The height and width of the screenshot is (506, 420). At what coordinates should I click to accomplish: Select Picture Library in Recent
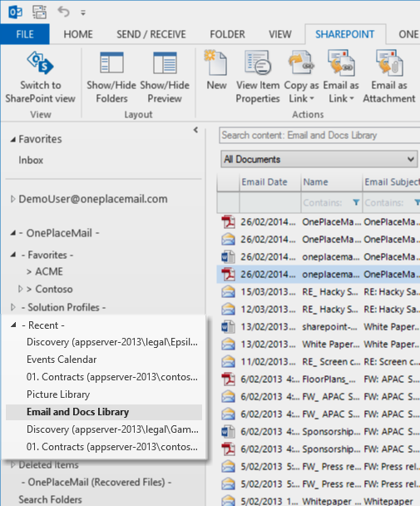coord(58,394)
